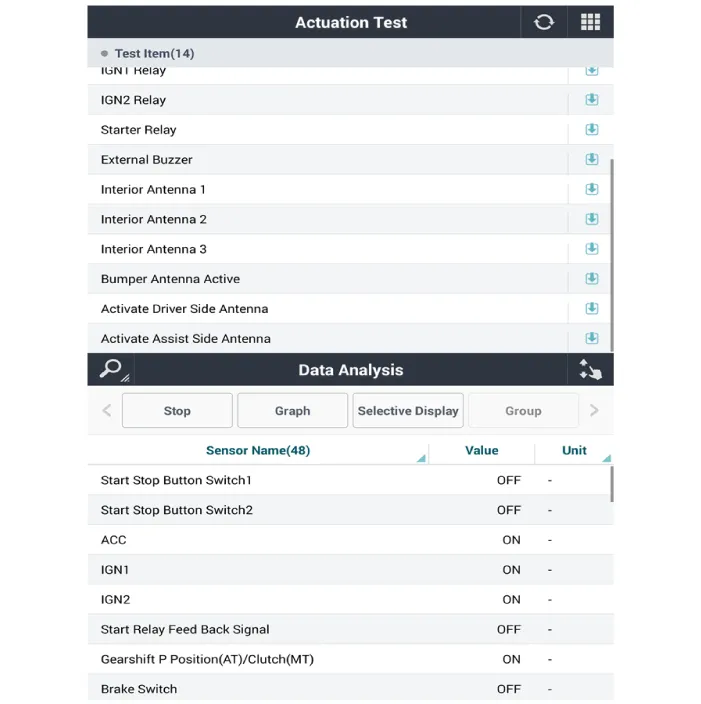Open the Graph view button
Image resolution: width=701 pixels, height=704 pixels.
[x=292, y=411]
